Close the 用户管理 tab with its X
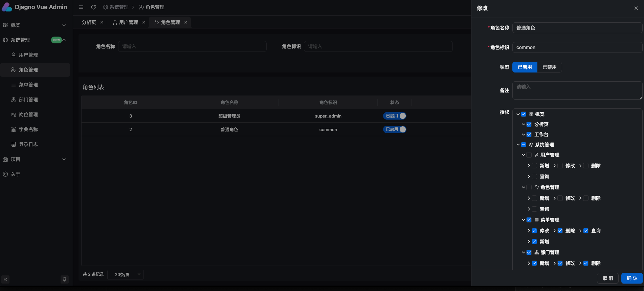Viewport: 644px width, 291px height. (144, 22)
